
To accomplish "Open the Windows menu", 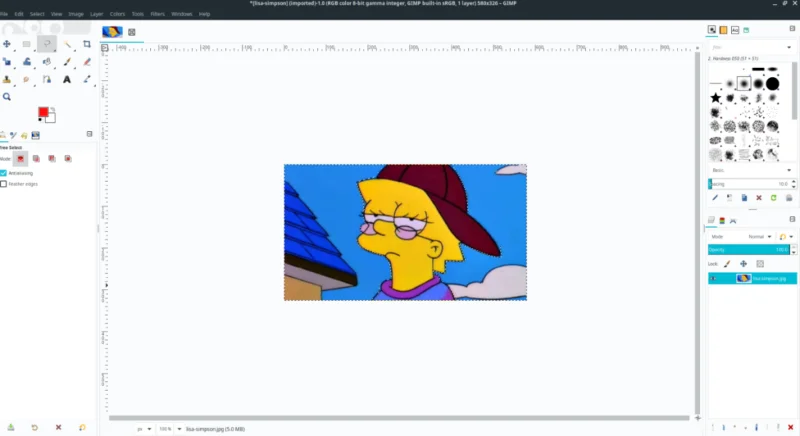I will [182, 14].
